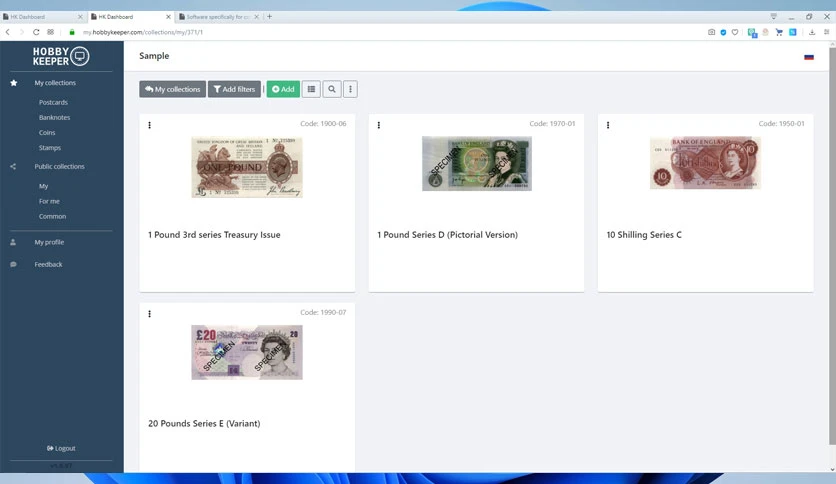This screenshot has width=836, height=484.
Task: Switch to list view icon
Action: point(311,89)
